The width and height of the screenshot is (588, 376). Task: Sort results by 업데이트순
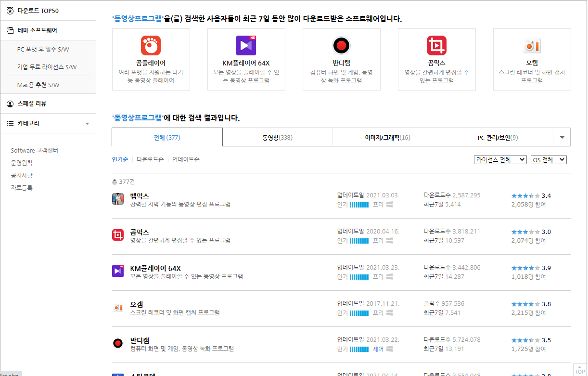pyautogui.click(x=186, y=159)
